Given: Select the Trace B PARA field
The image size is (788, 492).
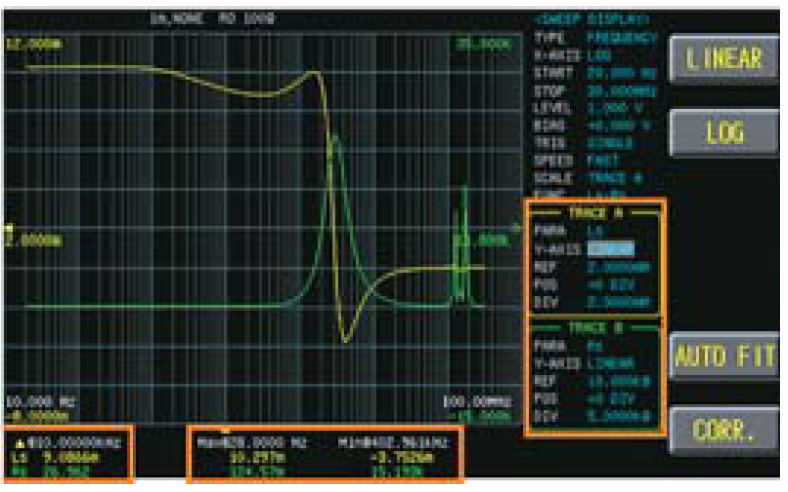Looking at the screenshot, I should pyautogui.click(x=596, y=346).
